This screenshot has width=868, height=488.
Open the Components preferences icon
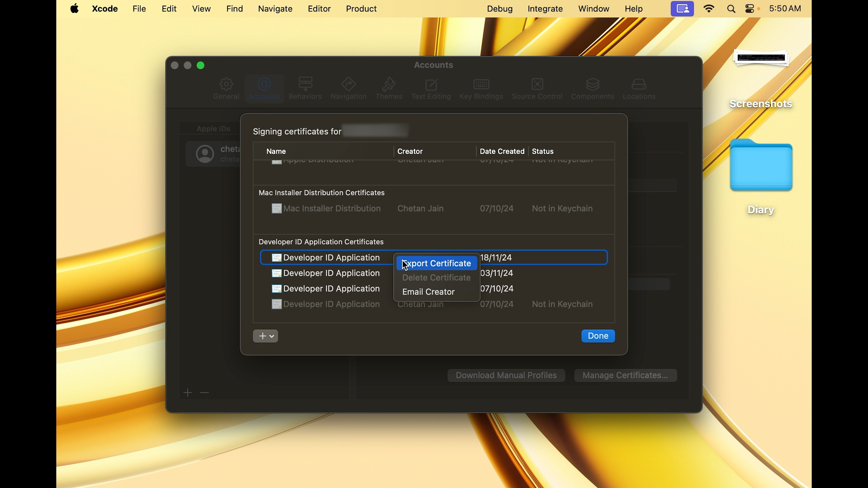592,84
